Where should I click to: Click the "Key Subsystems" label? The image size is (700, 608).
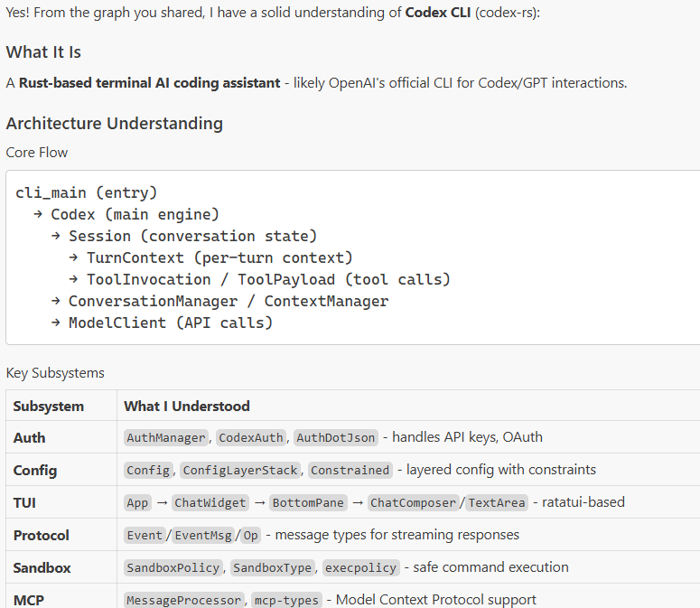[55, 373]
